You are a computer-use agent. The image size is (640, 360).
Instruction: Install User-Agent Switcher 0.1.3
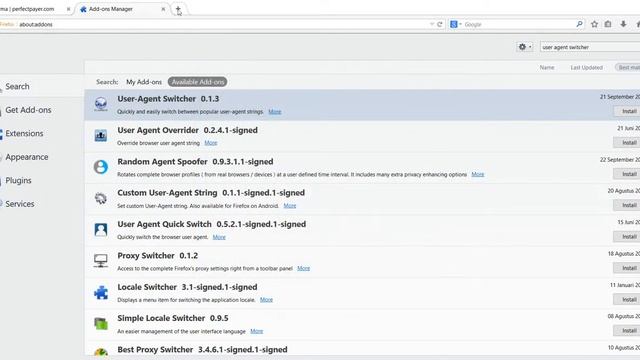(627, 111)
